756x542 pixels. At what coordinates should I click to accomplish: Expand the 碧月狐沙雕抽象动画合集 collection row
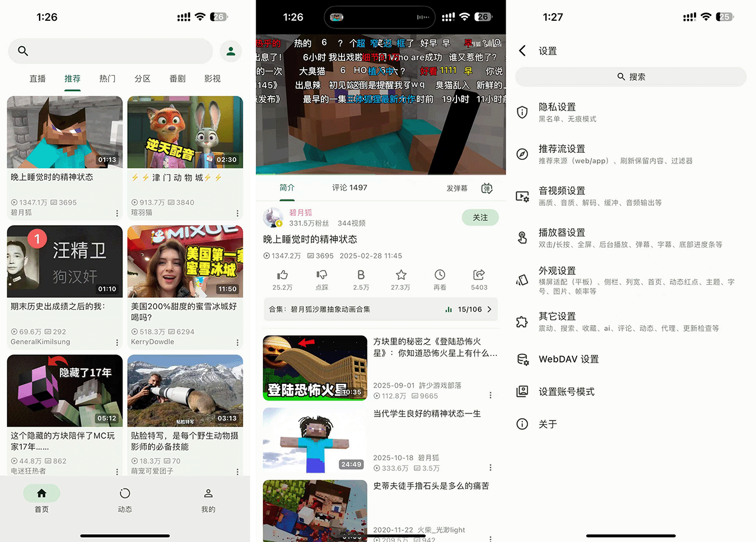(x=381, y=309)
